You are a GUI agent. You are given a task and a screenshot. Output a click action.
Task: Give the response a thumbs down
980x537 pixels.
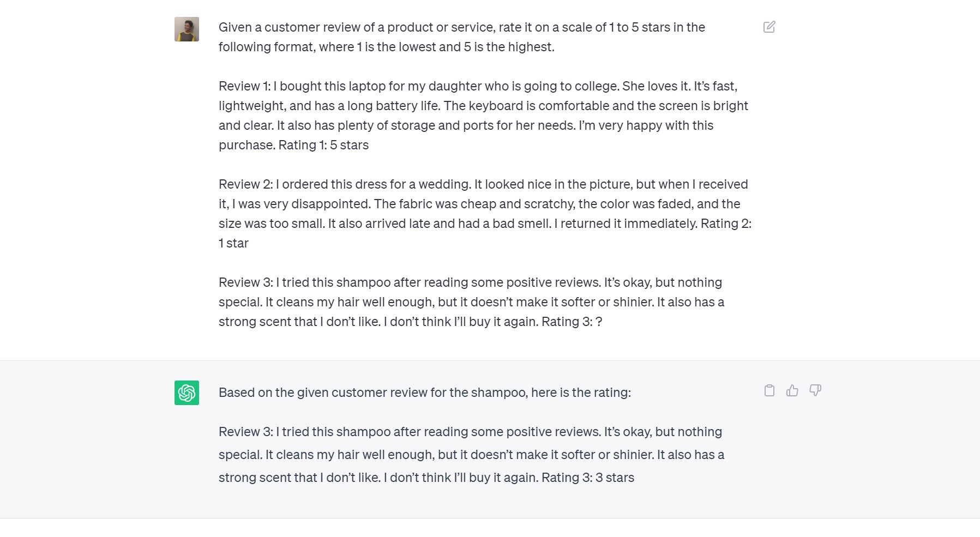[815, 390]
